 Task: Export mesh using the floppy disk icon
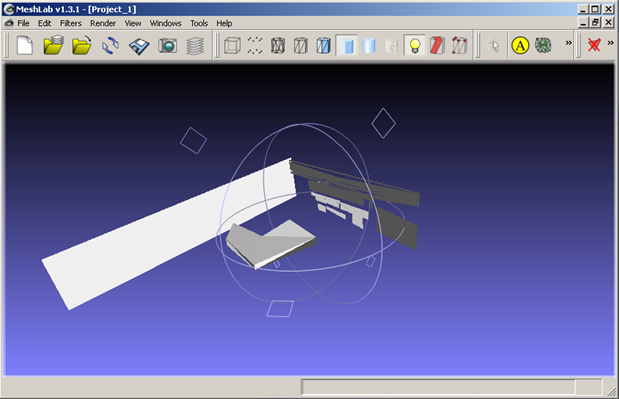(139, 46)
